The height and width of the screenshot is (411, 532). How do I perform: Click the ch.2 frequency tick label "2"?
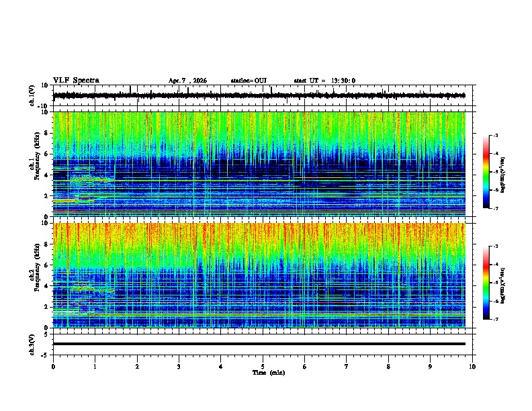46,307
